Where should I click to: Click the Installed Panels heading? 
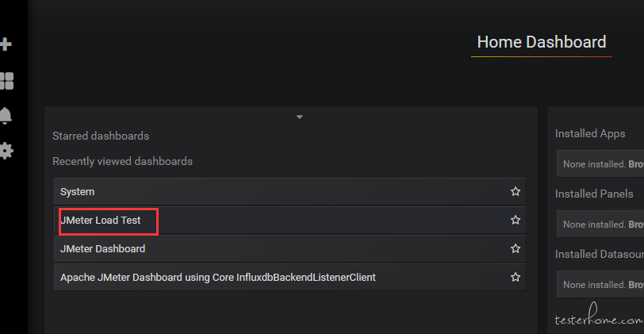point(594,194)
